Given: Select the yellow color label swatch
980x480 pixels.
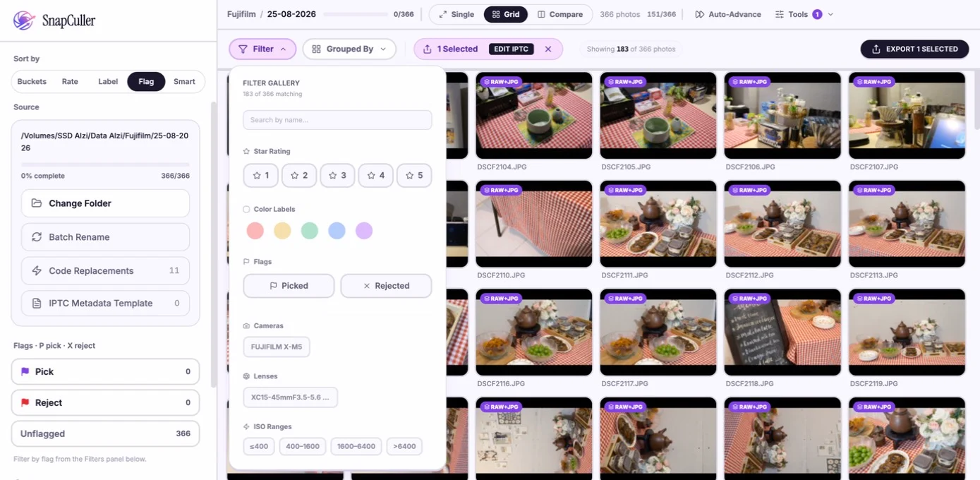Looking at the screenshot, I should (x=282, y=231).
